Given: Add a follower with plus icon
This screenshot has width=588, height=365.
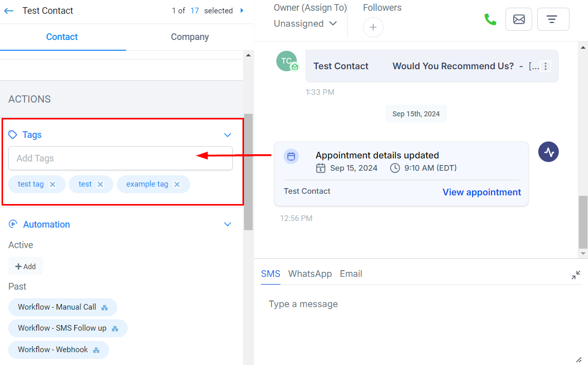Looking at the screenshot, I should tap(373, 27).
